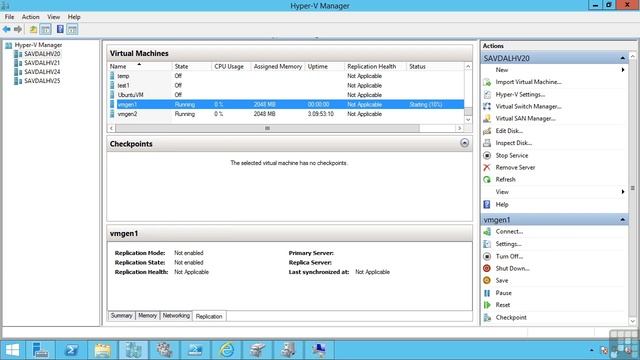Open Import Virtual Machine action
The image size is (640, 360).
point(528,82)
